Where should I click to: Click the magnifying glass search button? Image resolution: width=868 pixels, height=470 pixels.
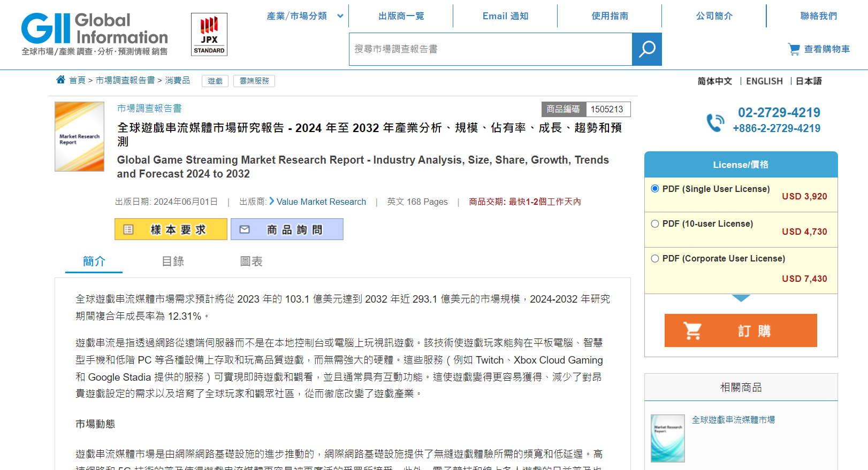pos(646,49)
